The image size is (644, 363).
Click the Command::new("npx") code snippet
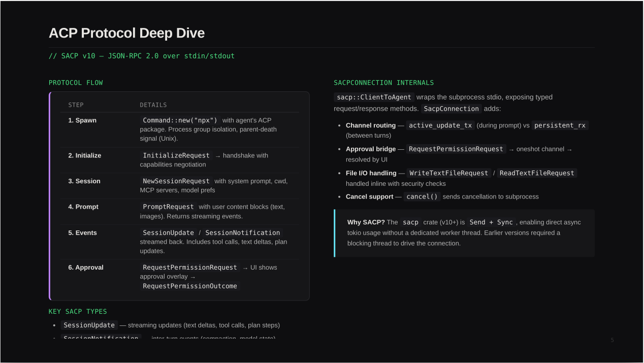pos(180,120)
